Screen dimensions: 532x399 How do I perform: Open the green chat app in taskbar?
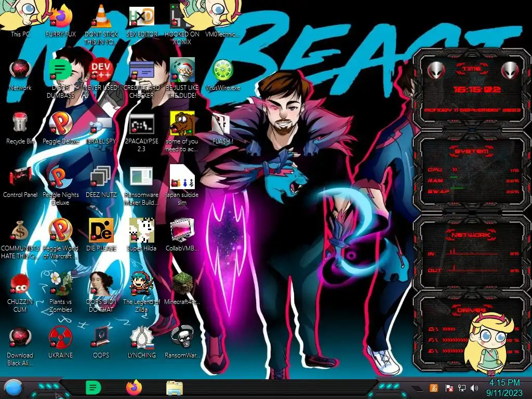94,388
